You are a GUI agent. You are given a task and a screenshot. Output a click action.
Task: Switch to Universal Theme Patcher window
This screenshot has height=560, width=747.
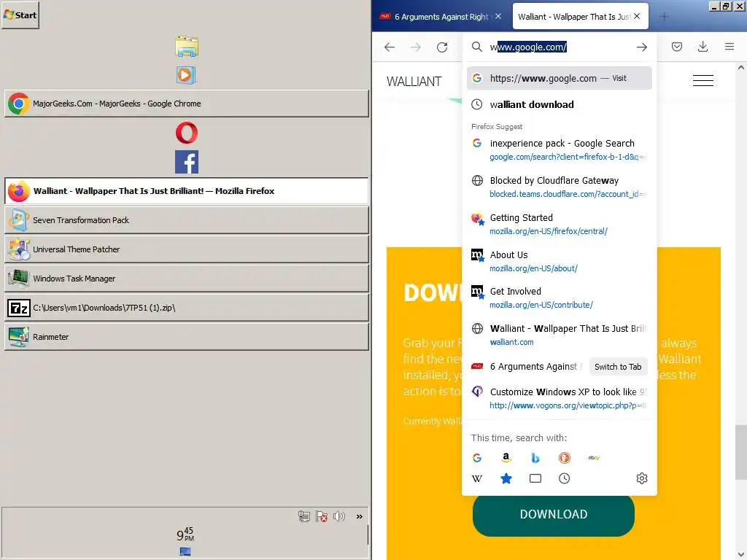tap(186, 249)
